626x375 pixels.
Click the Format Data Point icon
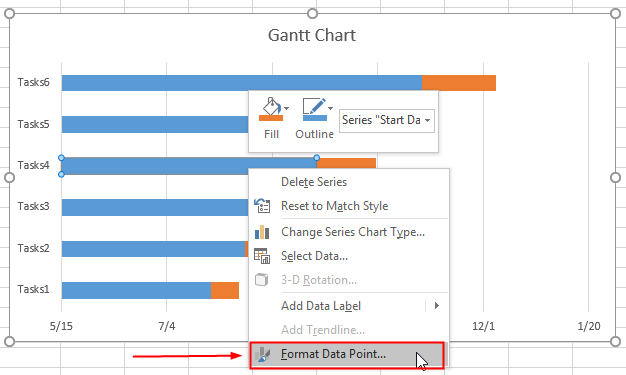[262, 354]
